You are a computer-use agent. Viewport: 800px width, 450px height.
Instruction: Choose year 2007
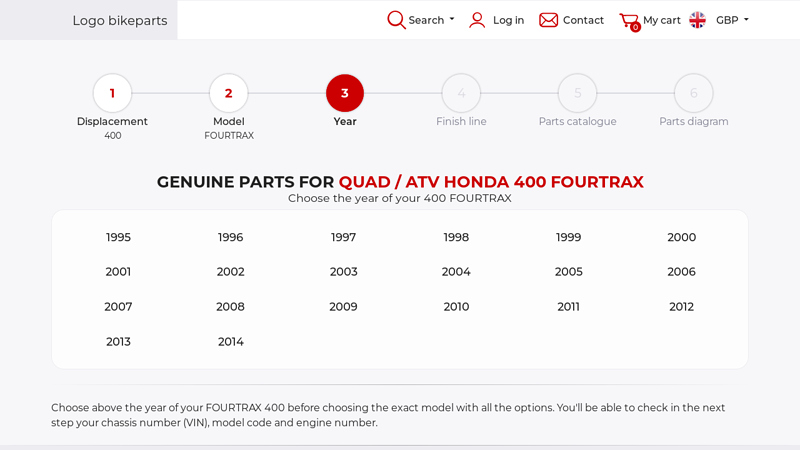click(118, 307)
